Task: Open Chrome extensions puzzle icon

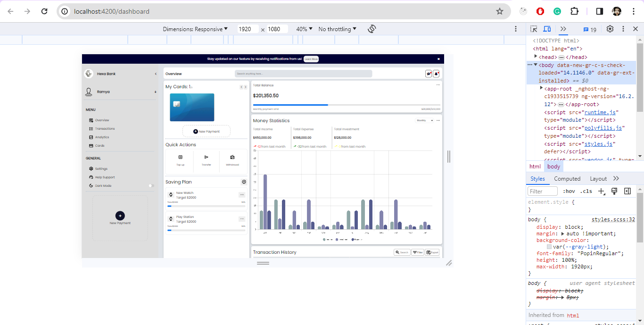Action: (574, 11)
